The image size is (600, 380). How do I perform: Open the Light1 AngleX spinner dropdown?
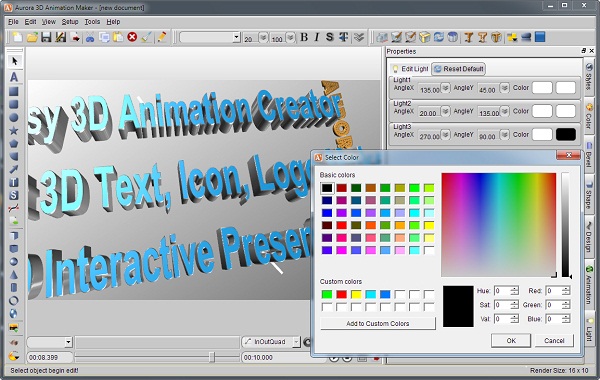point(446,88)
